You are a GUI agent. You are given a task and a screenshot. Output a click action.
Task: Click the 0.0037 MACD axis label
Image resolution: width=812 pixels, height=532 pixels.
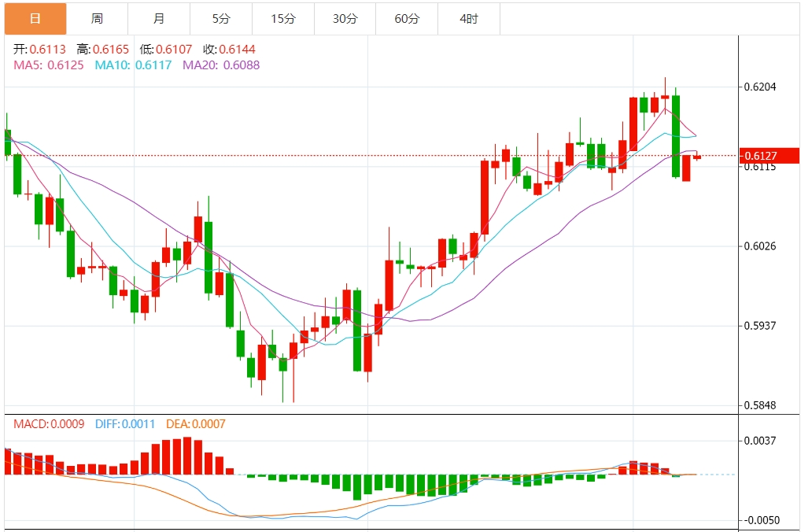760,440
